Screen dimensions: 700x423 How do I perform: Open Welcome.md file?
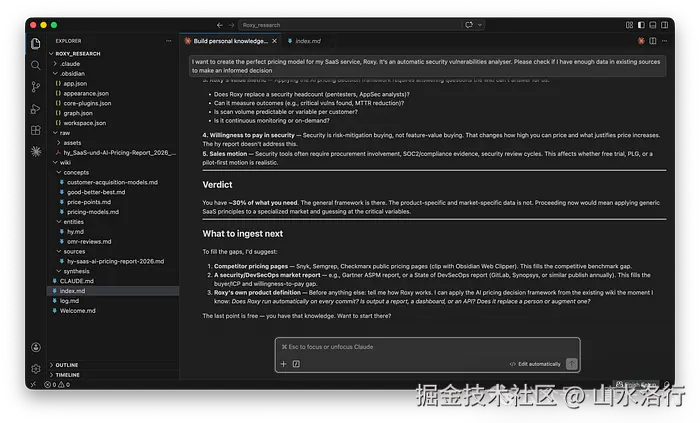(113, 311)
